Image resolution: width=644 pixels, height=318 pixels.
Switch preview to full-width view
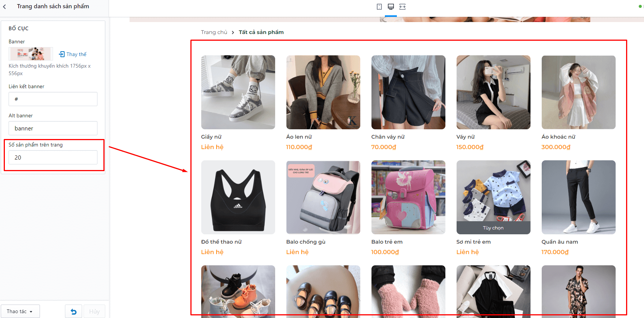(402, 7)
